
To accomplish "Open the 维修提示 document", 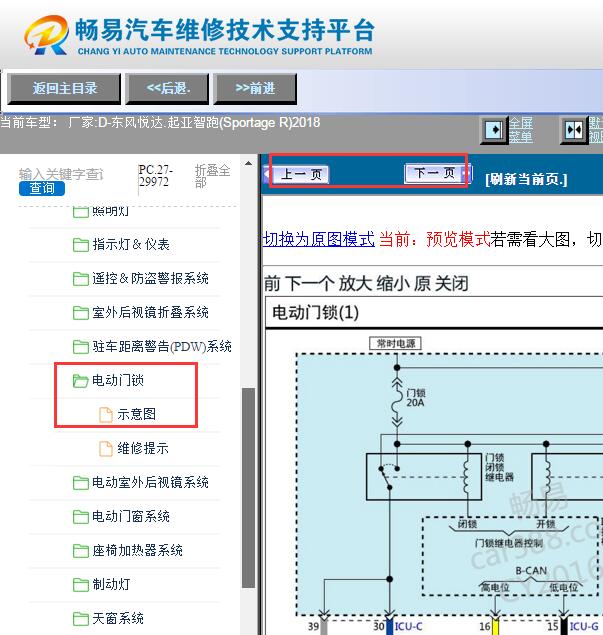I will [143, 448].
